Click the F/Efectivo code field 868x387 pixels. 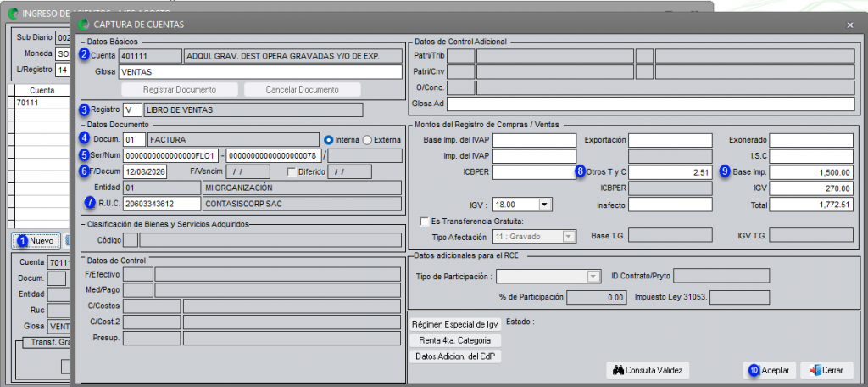pyautogui.click(x=138, y=274)
